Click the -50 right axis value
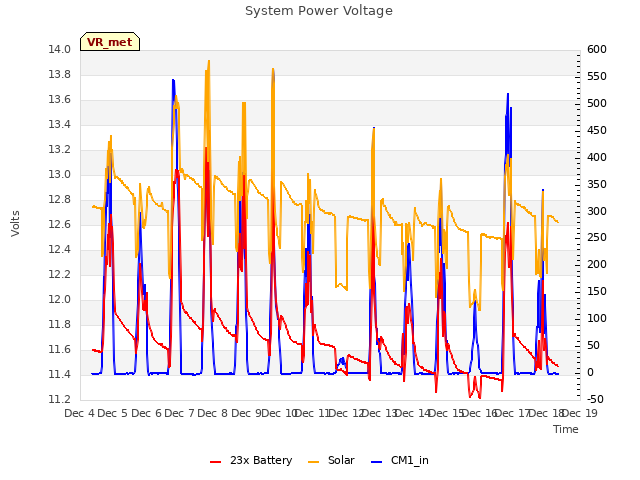The image size is (640, 480). pos(595,399)
